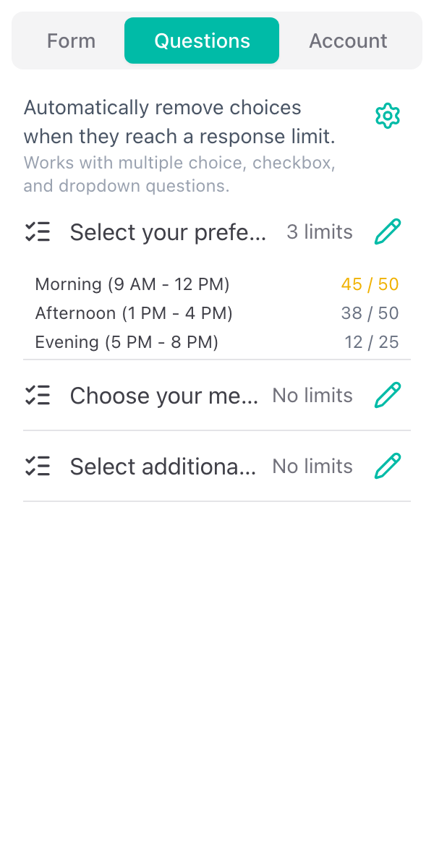Select the Morning time slot row

132,284
